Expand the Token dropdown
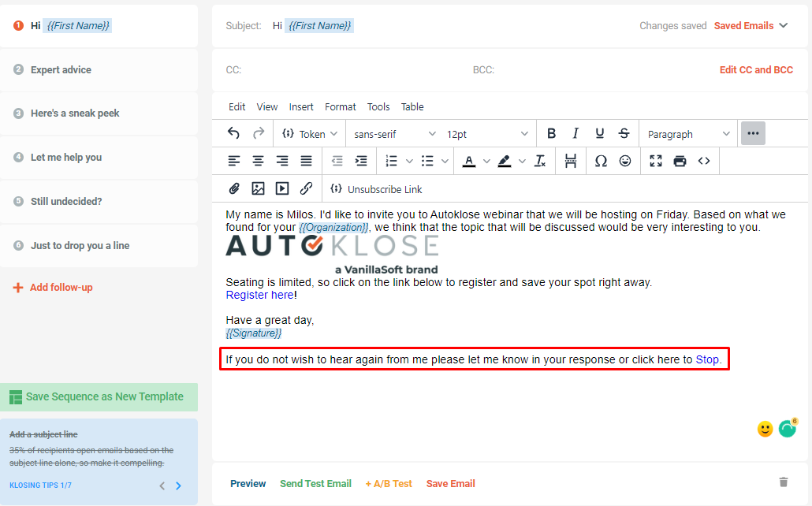The width and height of the screenshot is (812, 506). tap(309, 133)
